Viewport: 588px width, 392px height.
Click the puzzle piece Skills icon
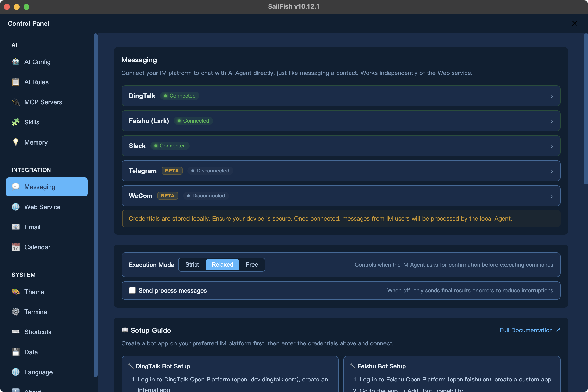coord(15,122)
